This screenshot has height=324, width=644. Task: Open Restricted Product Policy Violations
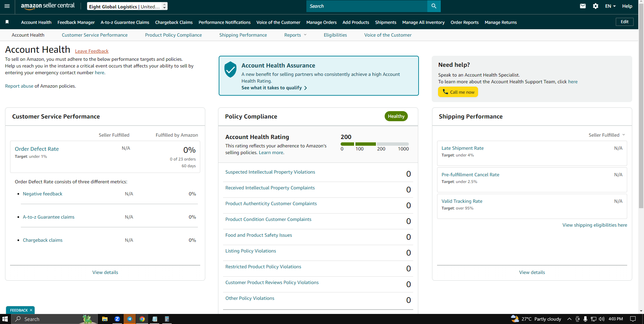263,267
